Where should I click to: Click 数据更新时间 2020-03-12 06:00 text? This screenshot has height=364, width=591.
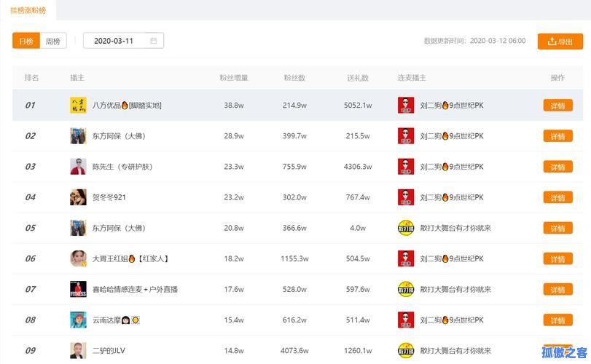point(474,41)
